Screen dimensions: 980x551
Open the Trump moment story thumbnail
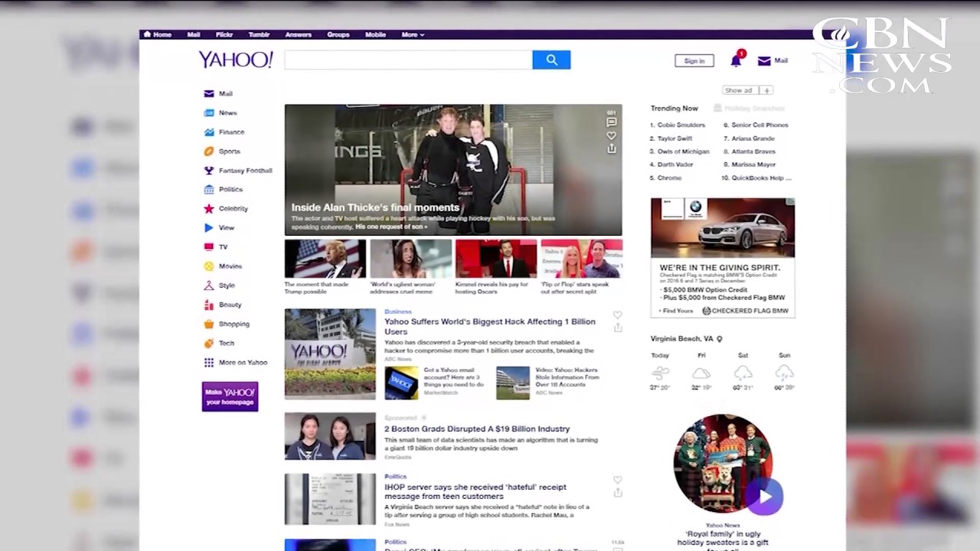coord(325,259)
